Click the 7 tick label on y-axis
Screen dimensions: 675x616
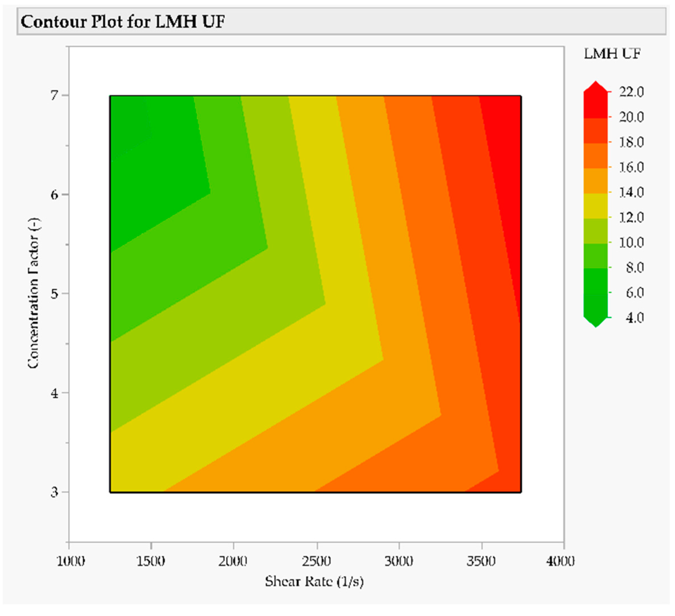54,96
